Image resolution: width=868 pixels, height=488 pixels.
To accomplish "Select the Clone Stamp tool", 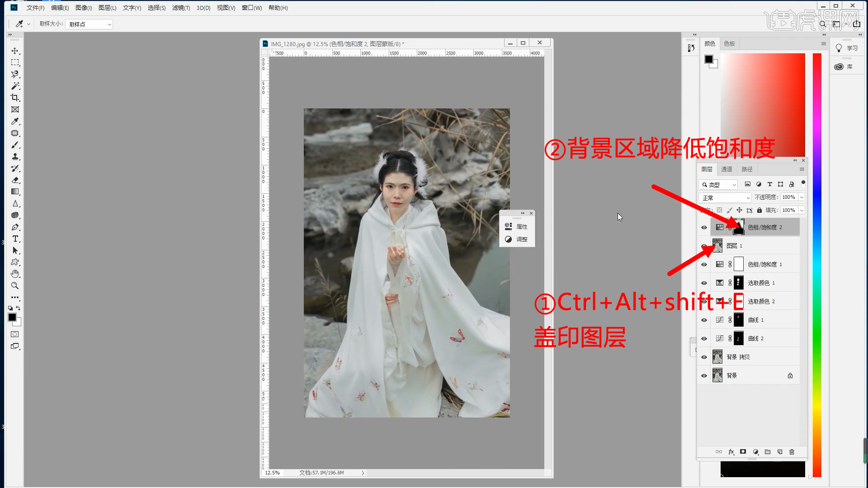I will (15, 156).
